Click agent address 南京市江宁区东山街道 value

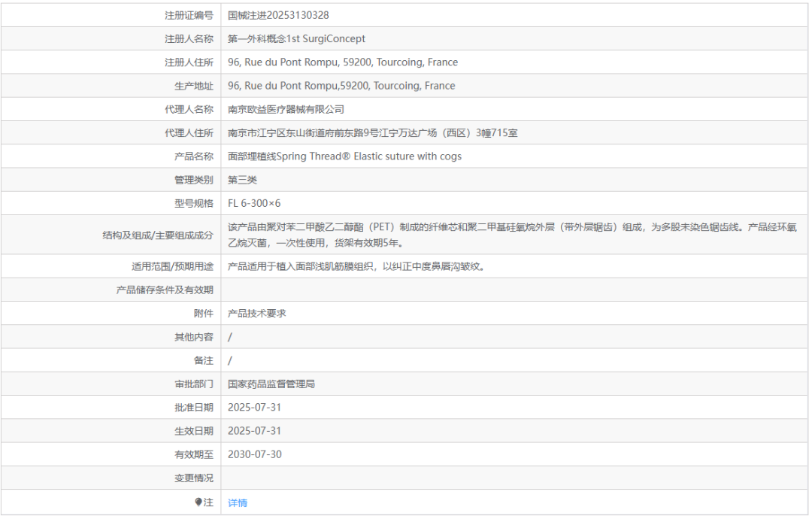pyautogui.click(x=372, y=133)
